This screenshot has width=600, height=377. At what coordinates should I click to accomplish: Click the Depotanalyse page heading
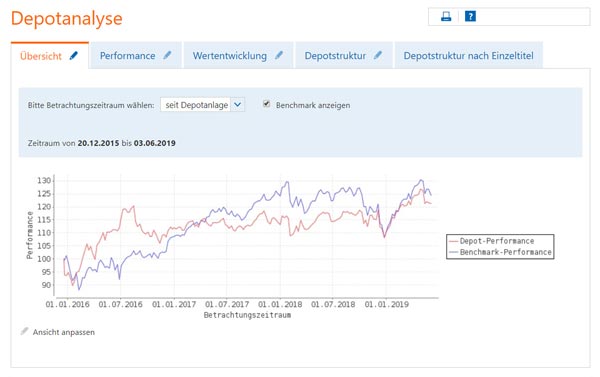(67, 18)
